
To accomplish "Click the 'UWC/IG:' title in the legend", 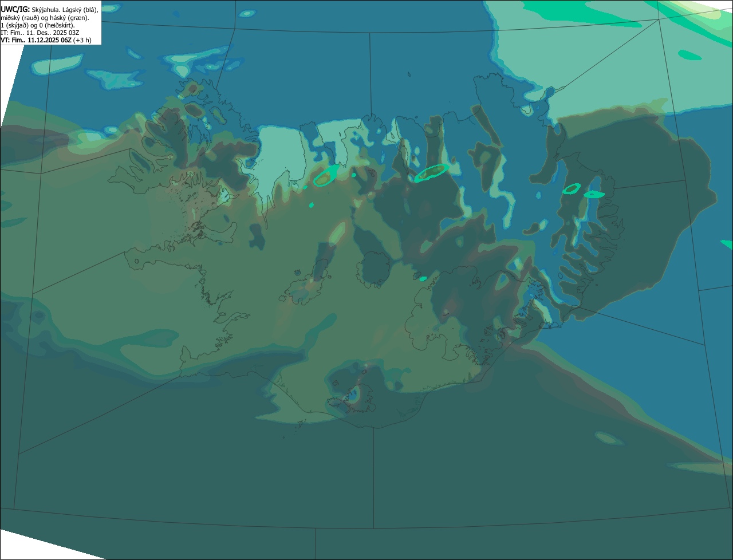I will 15,10.
